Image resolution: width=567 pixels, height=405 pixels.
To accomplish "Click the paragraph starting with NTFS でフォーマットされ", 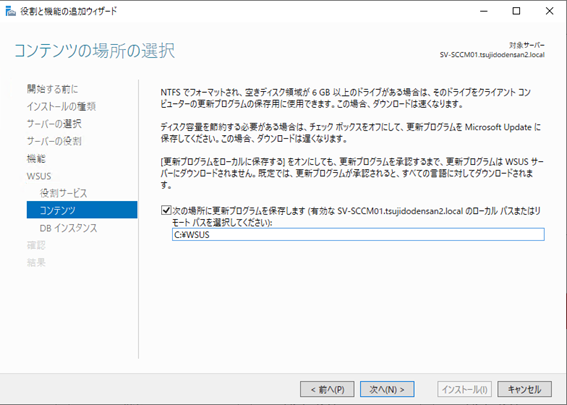I will pos(345,98).
